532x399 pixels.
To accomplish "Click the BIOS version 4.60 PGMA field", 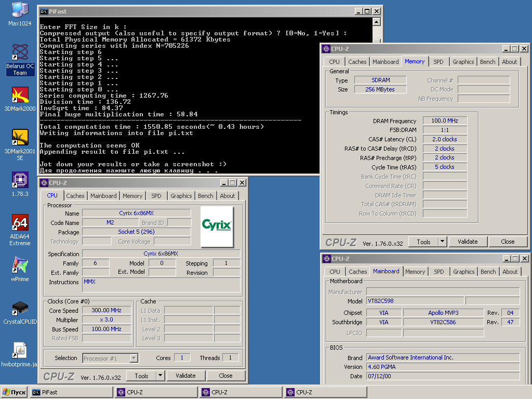I will pos(443,367).
